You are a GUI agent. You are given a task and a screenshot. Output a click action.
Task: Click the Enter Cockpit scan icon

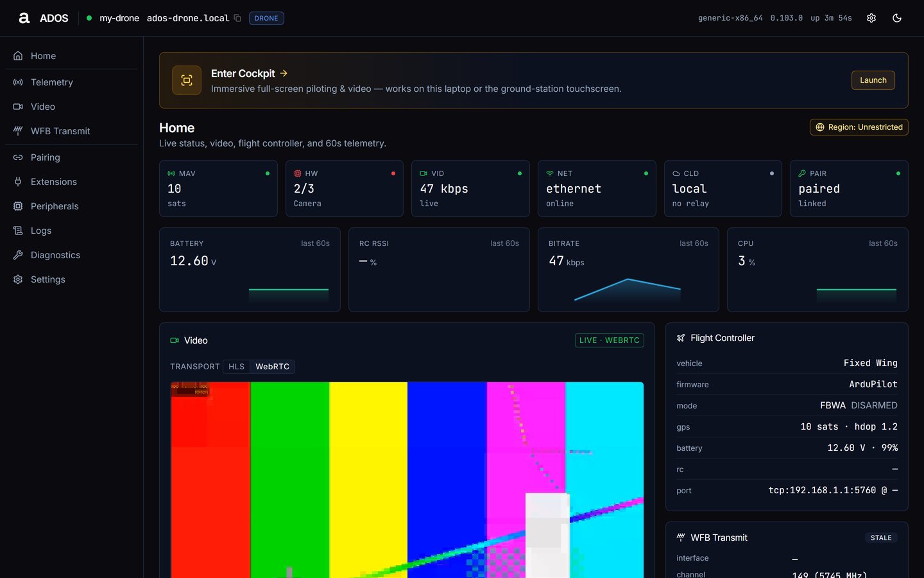pos(187,80)
